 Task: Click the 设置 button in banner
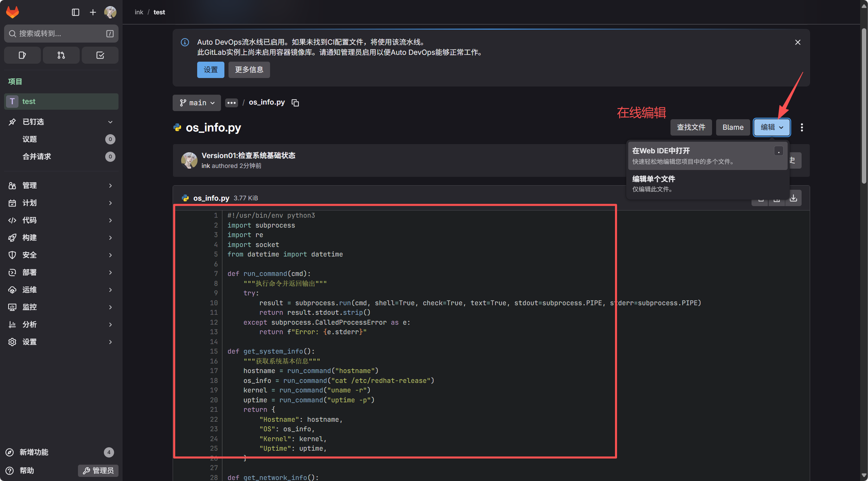[x=210, y=70]
